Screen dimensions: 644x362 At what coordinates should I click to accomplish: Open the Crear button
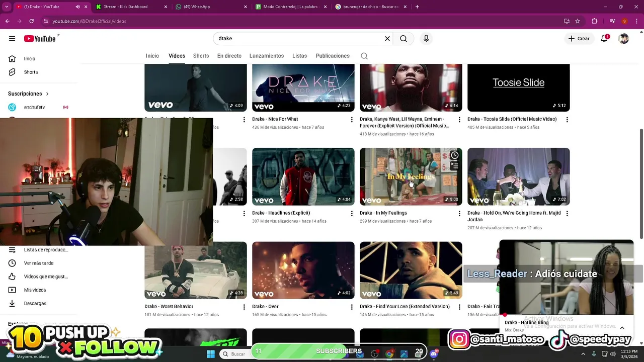point(579,39)
